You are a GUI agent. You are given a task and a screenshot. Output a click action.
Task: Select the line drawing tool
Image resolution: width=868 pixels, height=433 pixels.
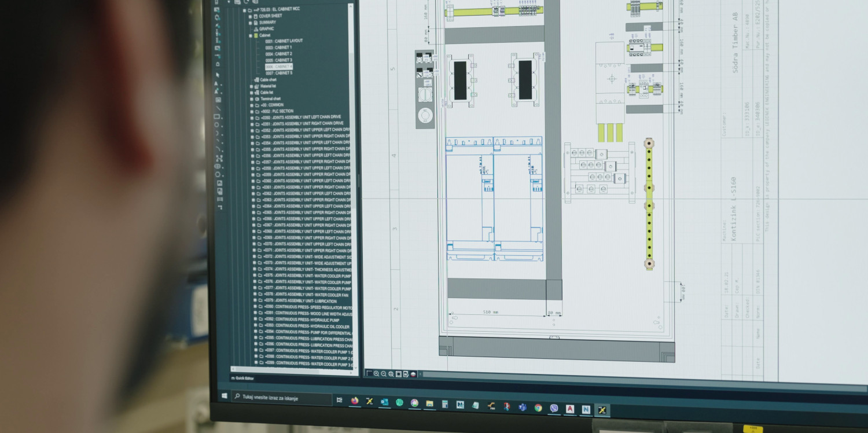point(218,108)
